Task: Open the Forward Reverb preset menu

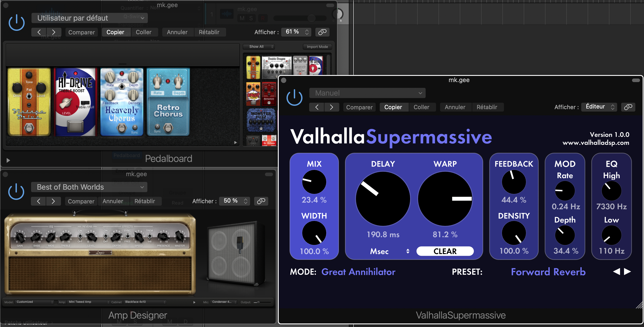Action: coord(548,272)
